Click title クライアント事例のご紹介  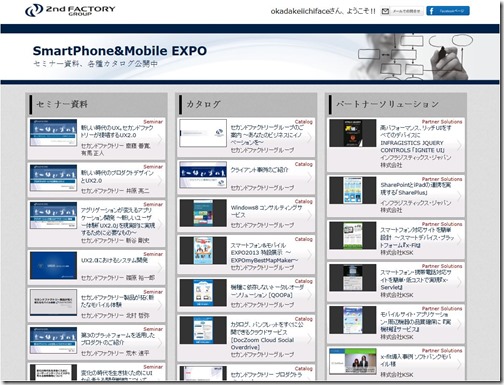click(259, 170)
